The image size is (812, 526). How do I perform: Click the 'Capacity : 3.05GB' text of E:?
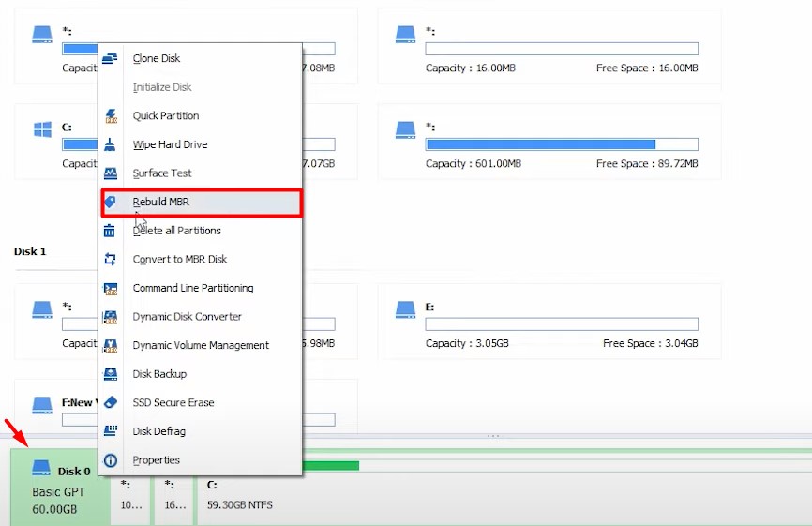[467, 343]
